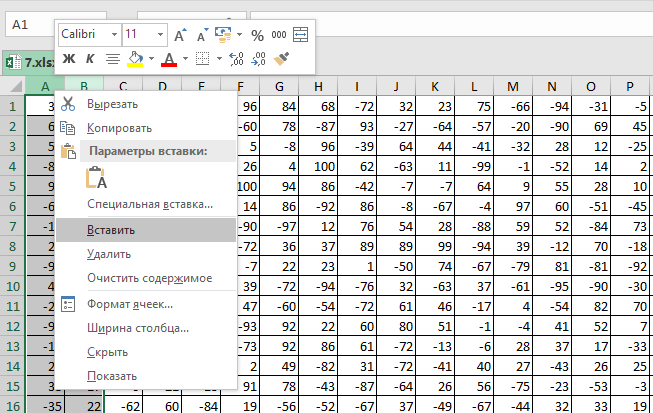The image size is (653, 413).
Task: Click the Merge and Center icon
Action: [300, 34]
